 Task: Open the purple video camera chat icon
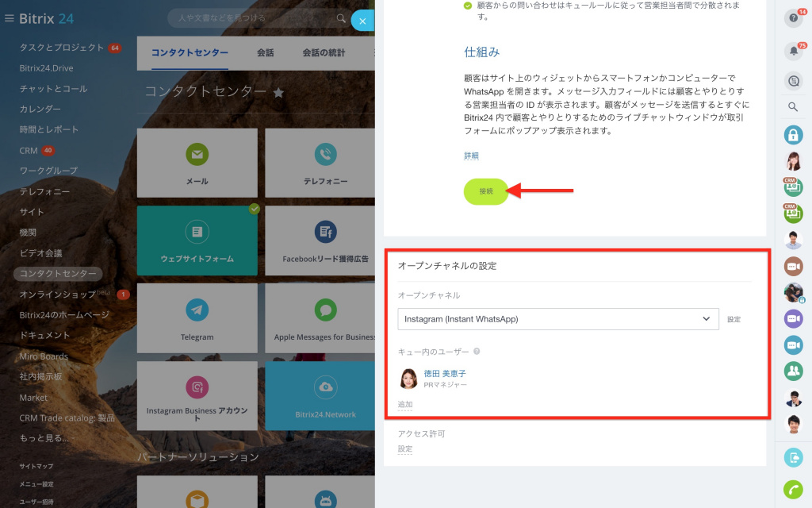[x=793, y=318]
